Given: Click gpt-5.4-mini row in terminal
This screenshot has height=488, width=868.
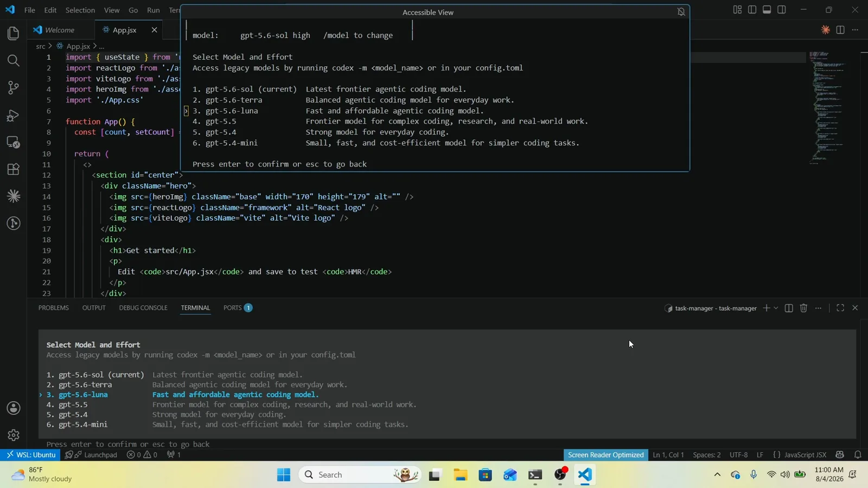Looking at the screenshot, I should 227,425.
